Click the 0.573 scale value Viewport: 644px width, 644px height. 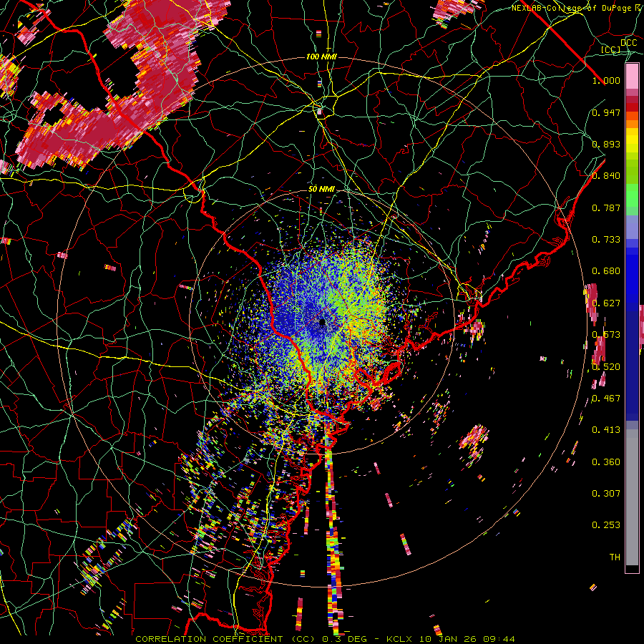(606, 335)
